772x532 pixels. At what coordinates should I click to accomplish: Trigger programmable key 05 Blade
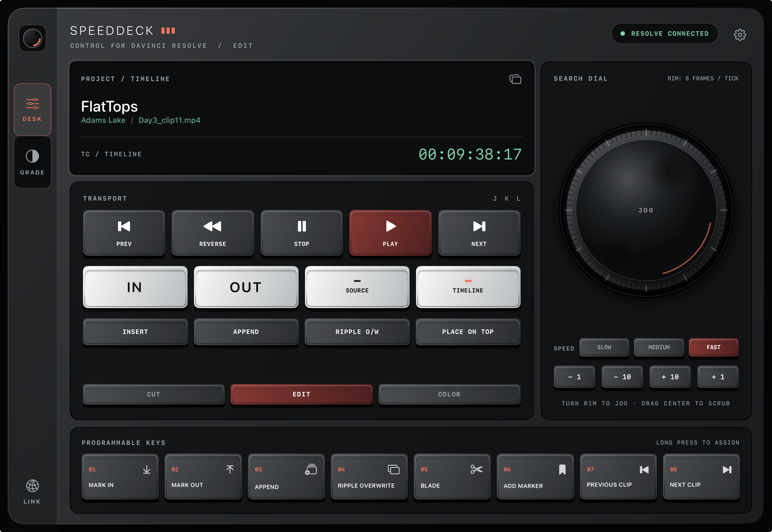click(x=452, y=477)
